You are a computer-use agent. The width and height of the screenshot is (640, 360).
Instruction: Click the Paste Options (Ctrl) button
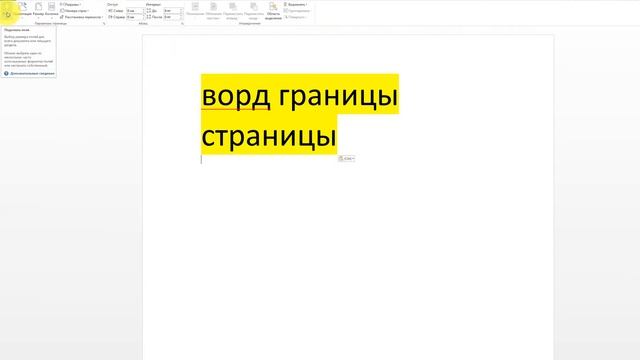click(346, 158)
